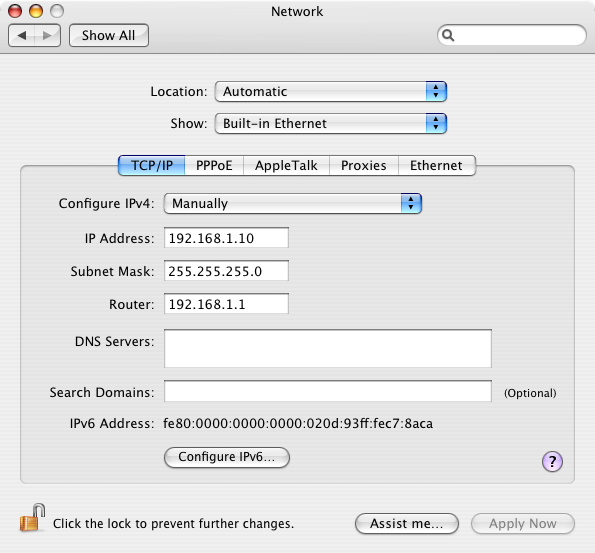Viewport: 595px width, 553px height.
Task: Click the Router field showing 192.168.1.1
Action: 226,304
